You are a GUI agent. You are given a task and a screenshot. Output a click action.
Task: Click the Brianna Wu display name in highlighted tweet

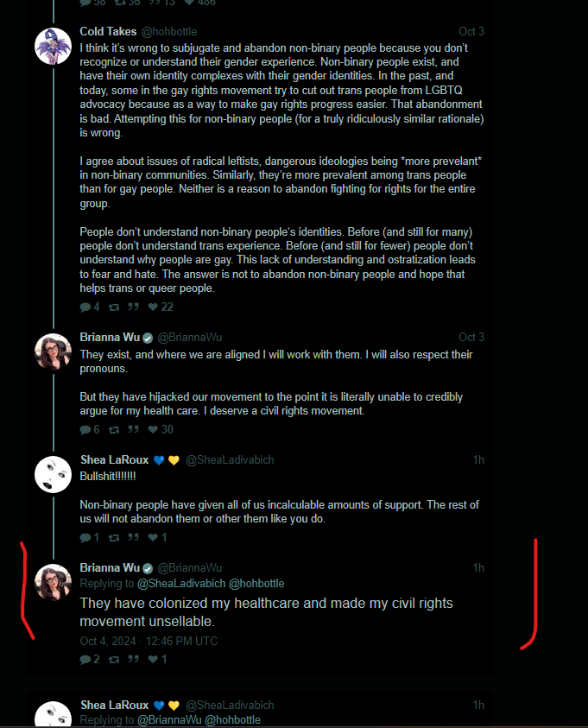(x=110, y=568)
